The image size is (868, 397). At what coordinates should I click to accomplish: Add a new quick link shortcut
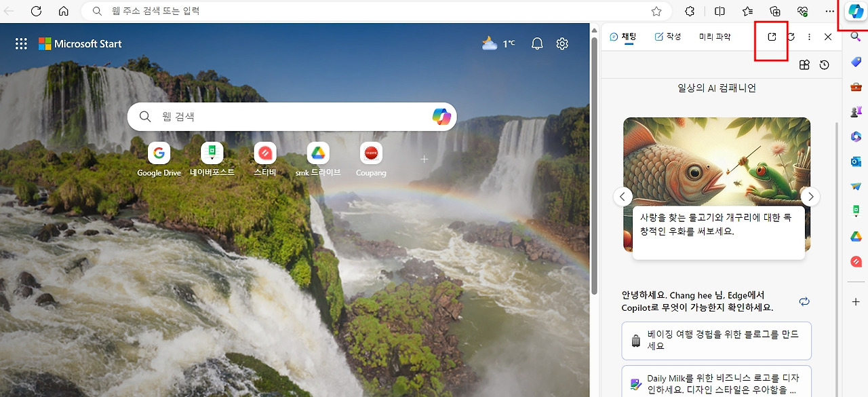424,159
